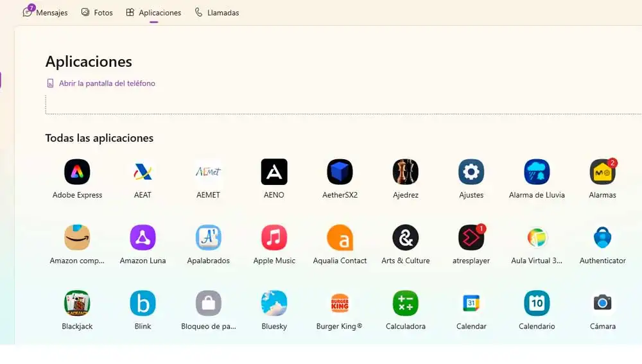Open Aula Virtual 3 app
This screenshot has height=364, width=642.
537,238
